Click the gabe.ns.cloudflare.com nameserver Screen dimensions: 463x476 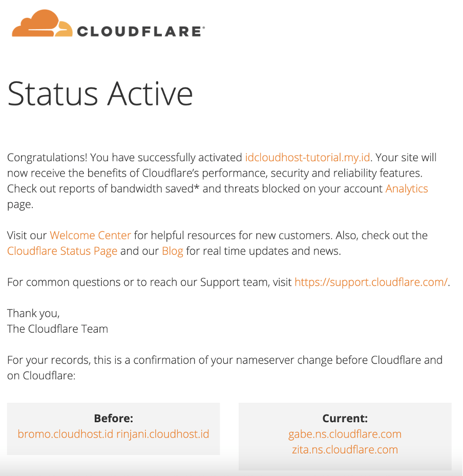(345, 434)
